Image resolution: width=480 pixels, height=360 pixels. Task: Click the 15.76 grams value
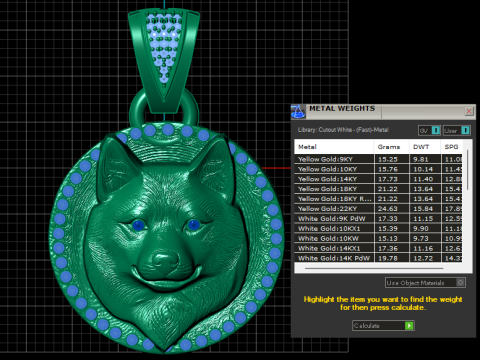388,169
